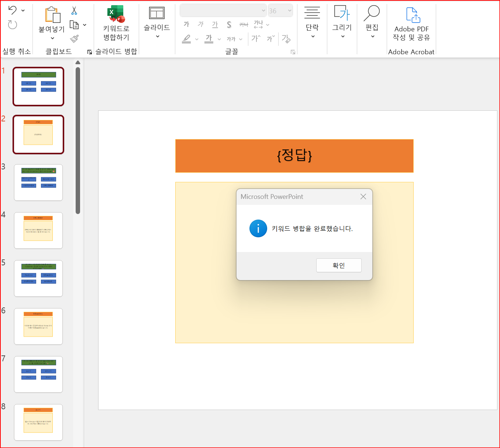Click the font color 가 button
This screenshot has width=500, height=448.
click(x=209, y=38)
